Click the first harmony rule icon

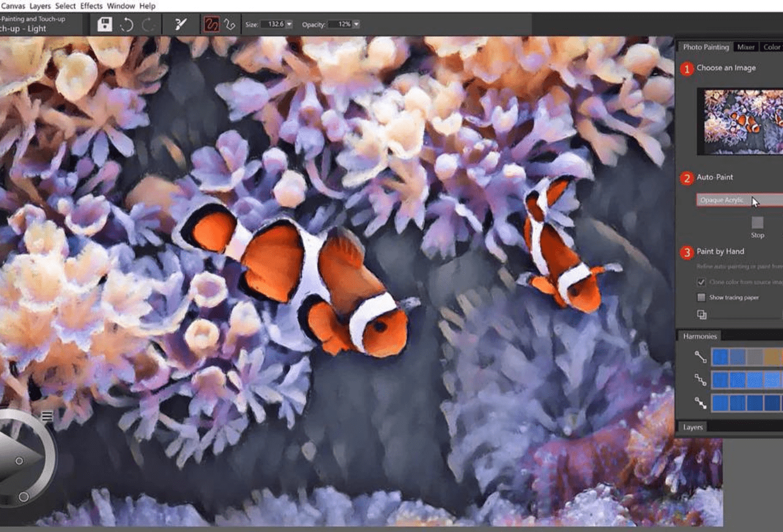(x=700, y=357)
